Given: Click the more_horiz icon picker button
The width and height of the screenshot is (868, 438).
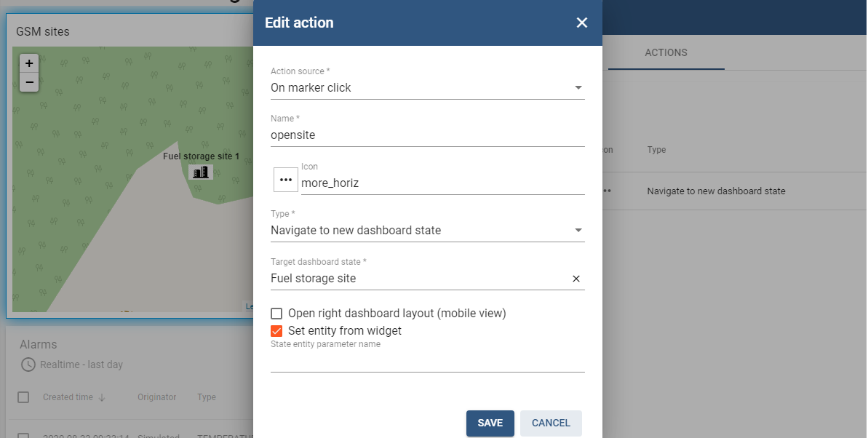Looking at the screenshot, I should [x=286, y=180].
